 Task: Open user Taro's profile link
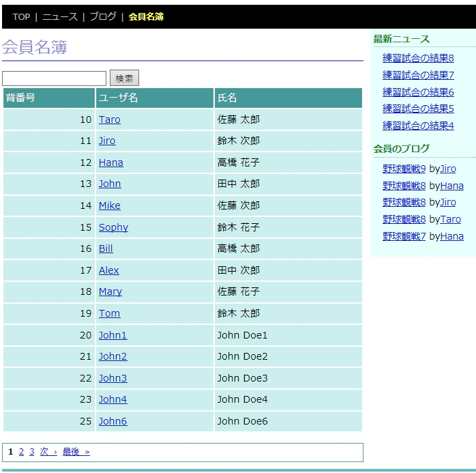(x=110, y=119)
